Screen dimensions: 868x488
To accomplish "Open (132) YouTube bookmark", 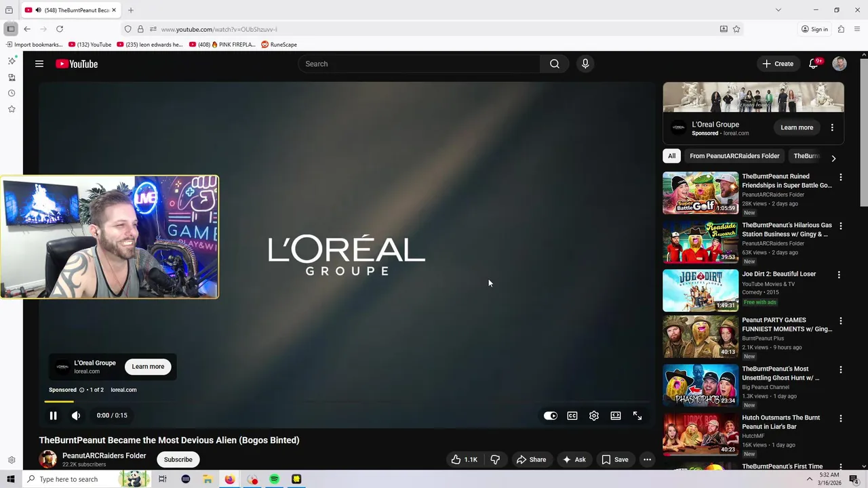I will click(90, 45).
